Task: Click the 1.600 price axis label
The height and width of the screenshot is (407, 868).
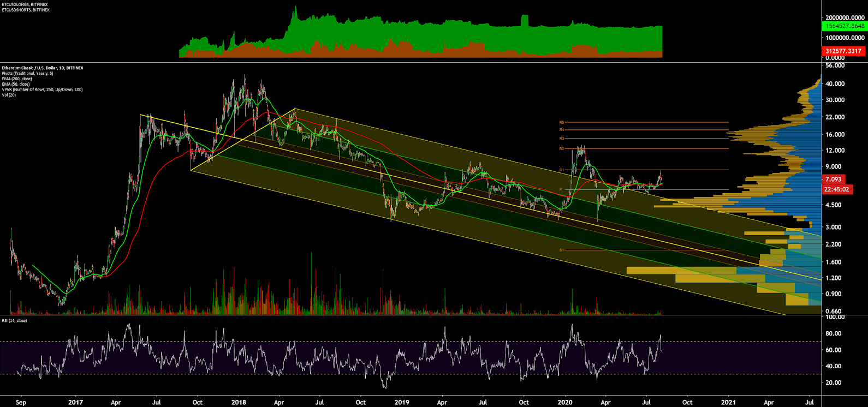Action: click(x=834, y=262)
